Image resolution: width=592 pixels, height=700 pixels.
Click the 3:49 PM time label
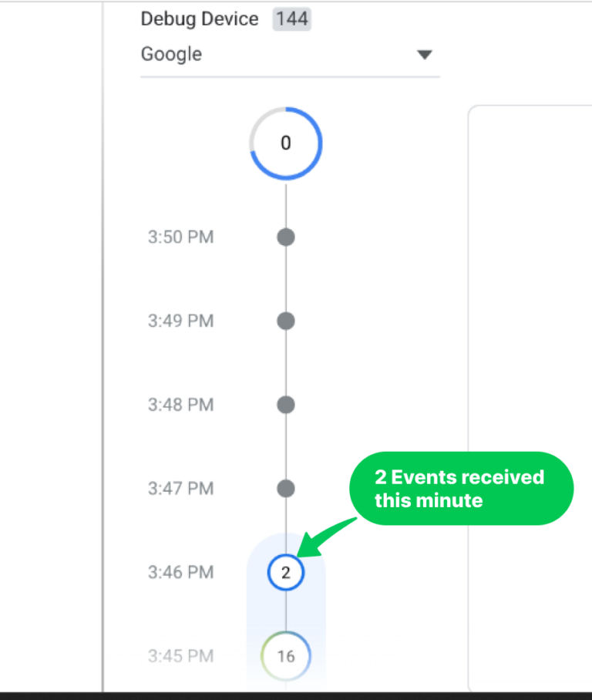pyautogui.click(x=180, y=321)
